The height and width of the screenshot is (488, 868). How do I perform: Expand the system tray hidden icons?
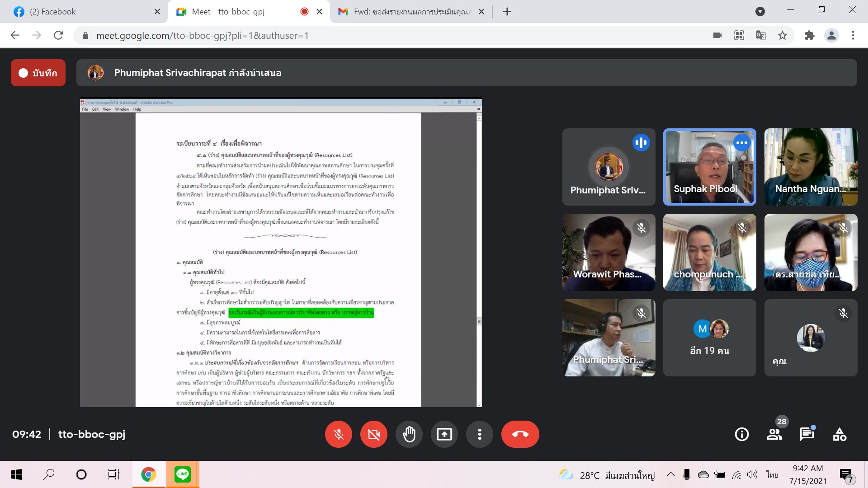(x=671, y=474)
